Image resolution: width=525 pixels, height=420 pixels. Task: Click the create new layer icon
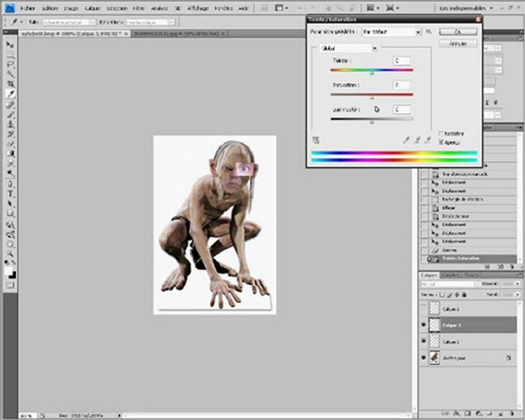click(501, 414)
